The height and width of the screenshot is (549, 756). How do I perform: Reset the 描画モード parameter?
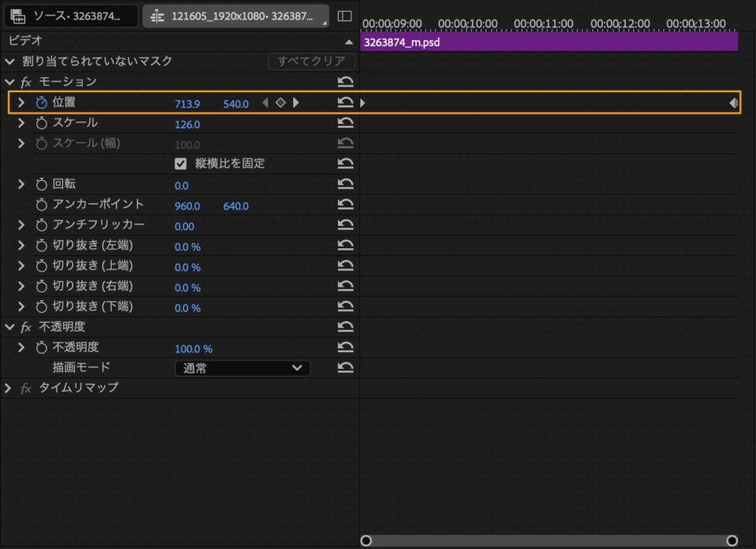(345, 368)
